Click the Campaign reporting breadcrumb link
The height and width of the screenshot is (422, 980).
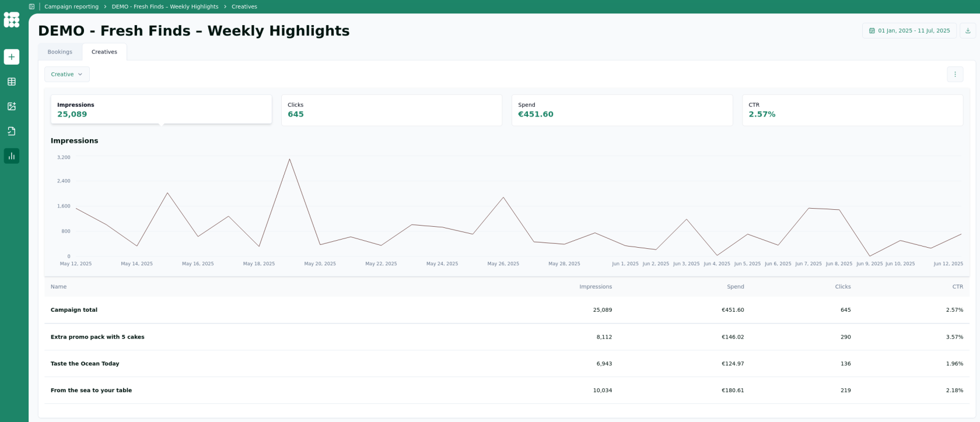click(71, 6)
